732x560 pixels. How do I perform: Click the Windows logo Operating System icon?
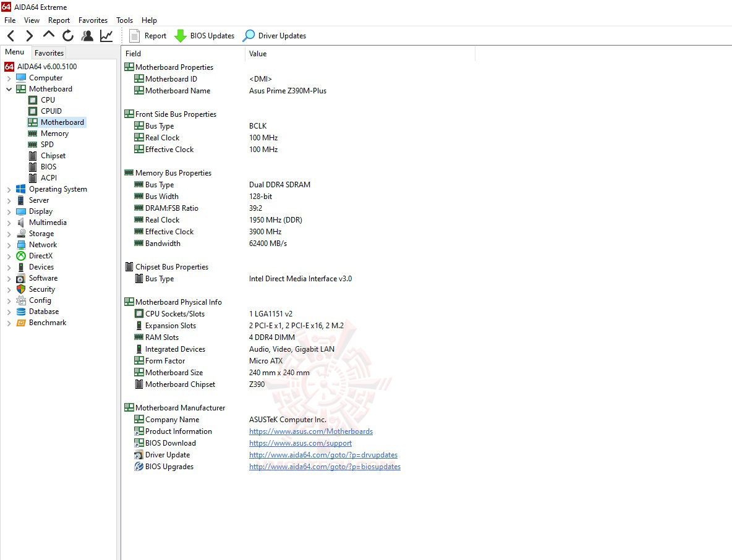(x=21, y=189)
